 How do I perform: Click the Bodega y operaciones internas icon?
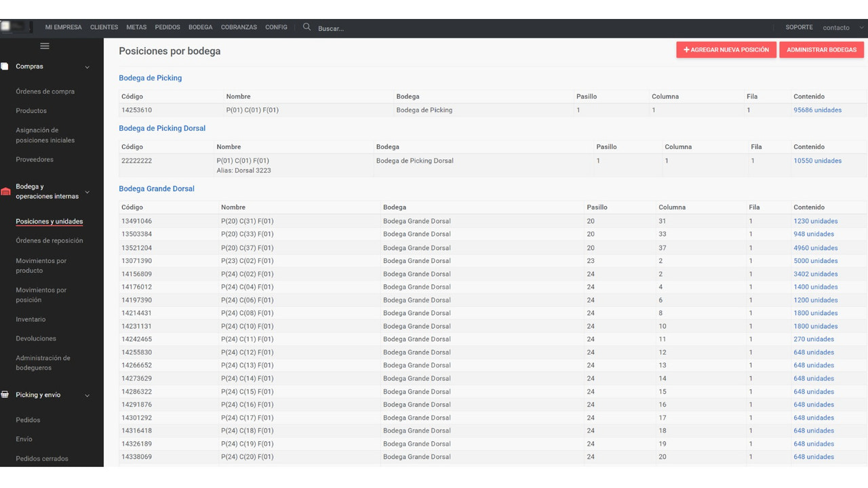[x=5, y=192]
